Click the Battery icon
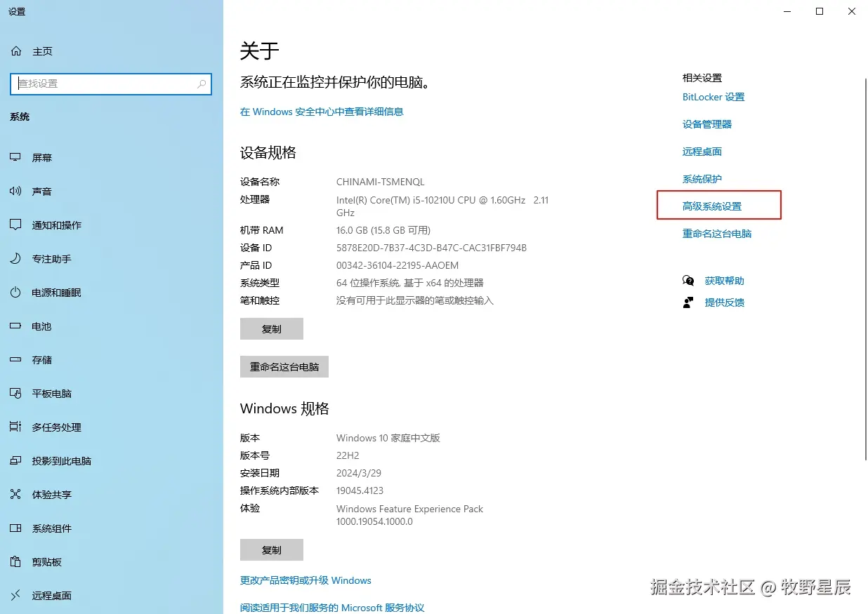The height and width of the screenshot is (614, 868). (x=15, y=326)
